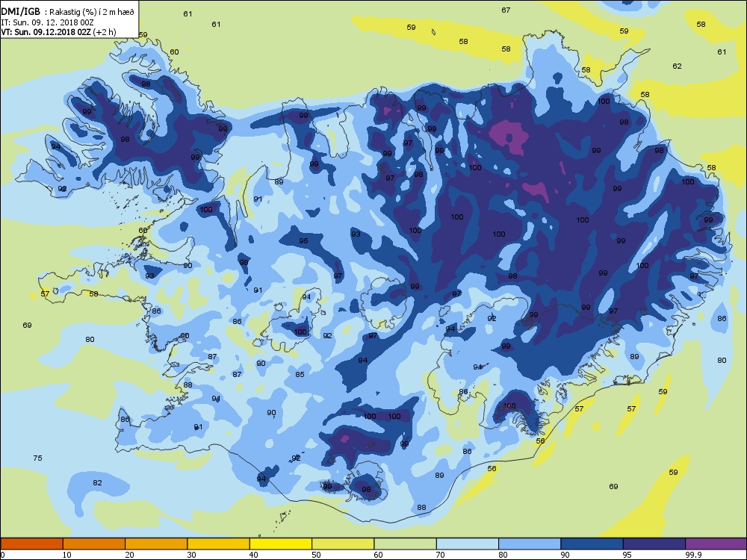Pick the pale yellow 50–60 legend swatch
Image resolution: width=747 pixels, height=560 pixels.
343,544
